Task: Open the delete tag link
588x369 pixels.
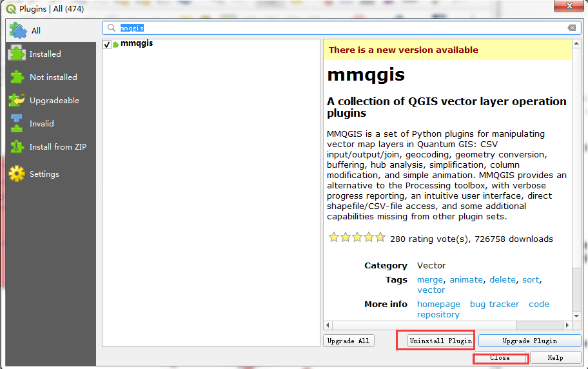Action: click(x=502, y=280)
